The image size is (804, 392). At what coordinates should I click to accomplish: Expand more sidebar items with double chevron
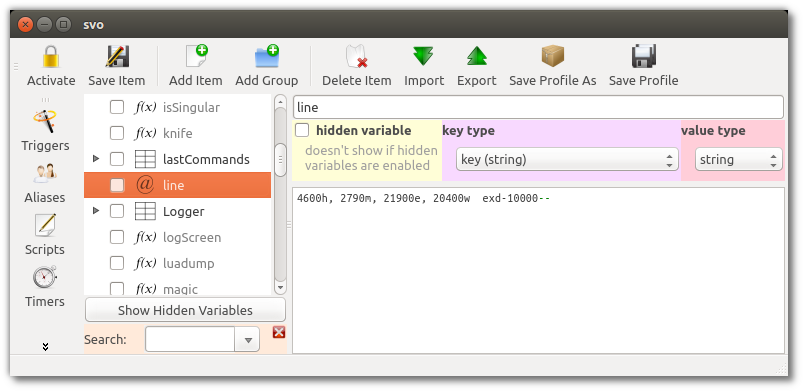click(x=45, y=347)
